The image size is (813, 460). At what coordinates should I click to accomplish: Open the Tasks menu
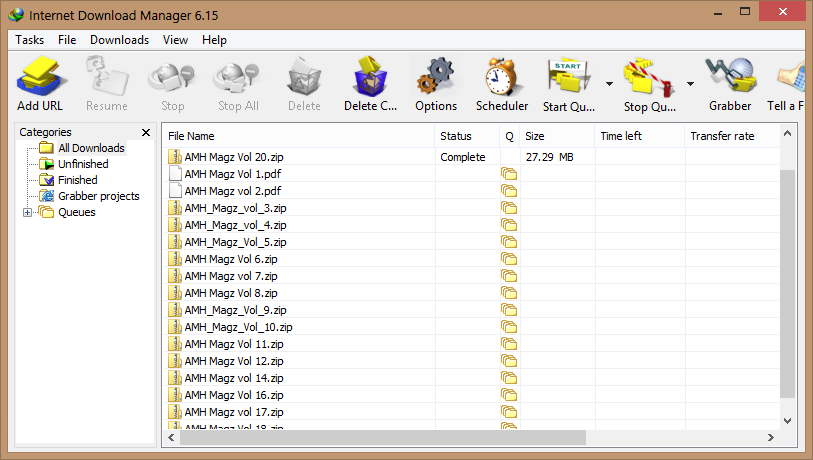tap(30, 40)
